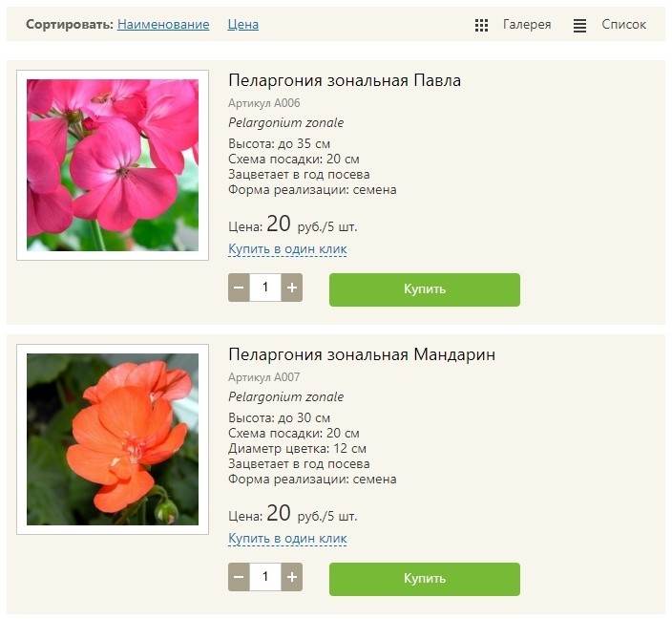Click the List view lines icon
Screen dimensions: 672x619
[579, 26]
